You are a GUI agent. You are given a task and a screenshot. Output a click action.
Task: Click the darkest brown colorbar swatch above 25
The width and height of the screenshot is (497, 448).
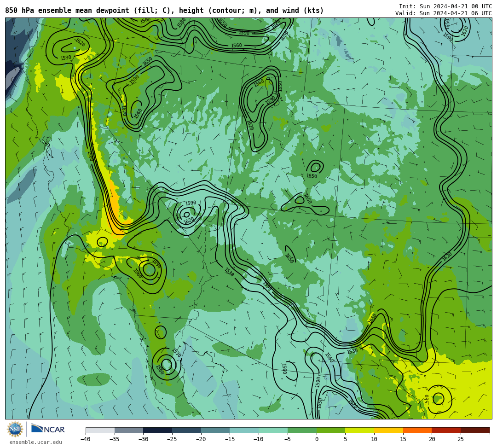coord(475,430)
